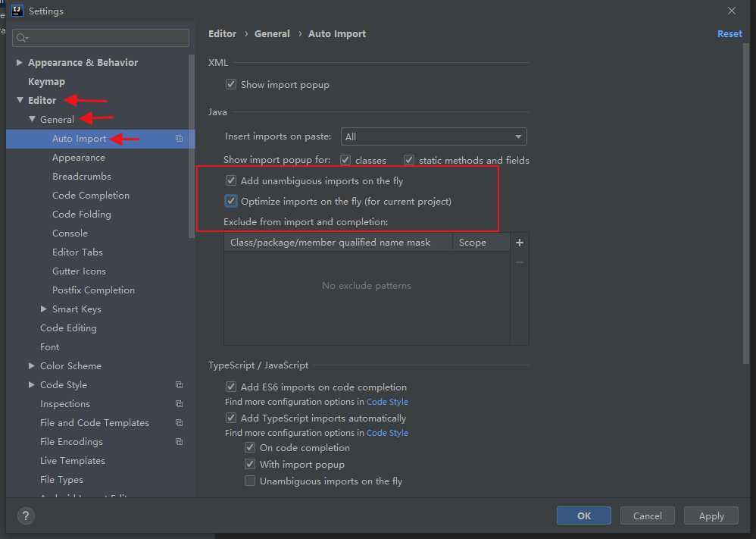Viewport: 756px width, 539px height.
Task: Click the plus icon to add exclude pattern
Action: coord(519,243)
